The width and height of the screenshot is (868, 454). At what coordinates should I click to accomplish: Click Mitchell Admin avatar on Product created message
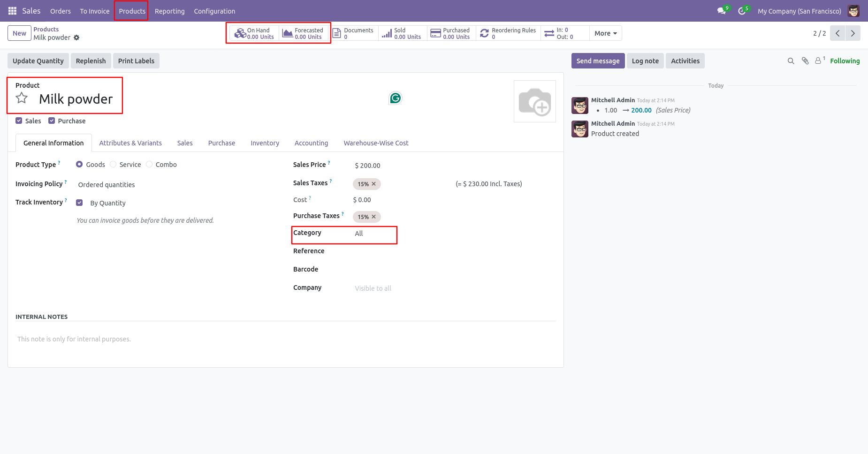tap(580, 129)
